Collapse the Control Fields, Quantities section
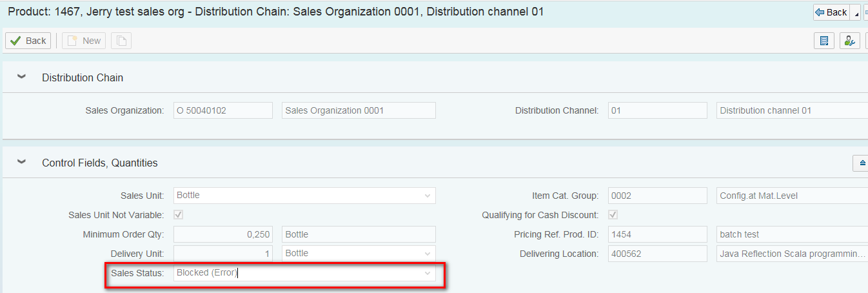 [x=22, y=163]
